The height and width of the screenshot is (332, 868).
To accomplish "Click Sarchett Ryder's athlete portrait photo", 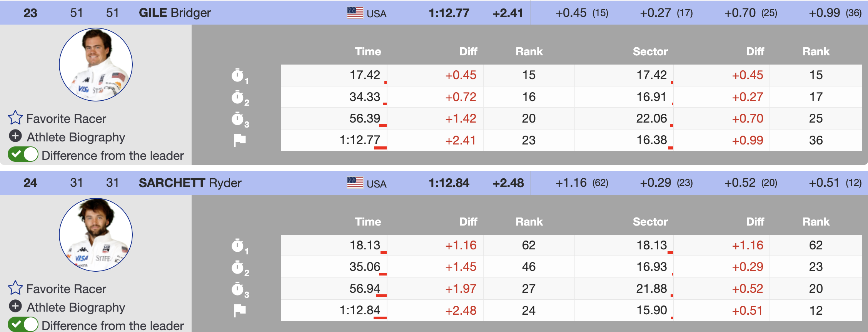I will (96, 235).
